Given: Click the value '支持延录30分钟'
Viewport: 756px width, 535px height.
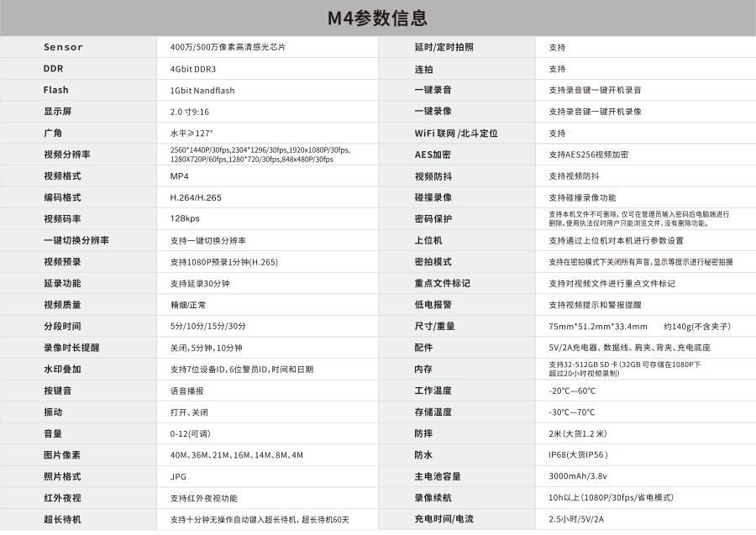Looking at the screenshot, I should pos(200,283).
